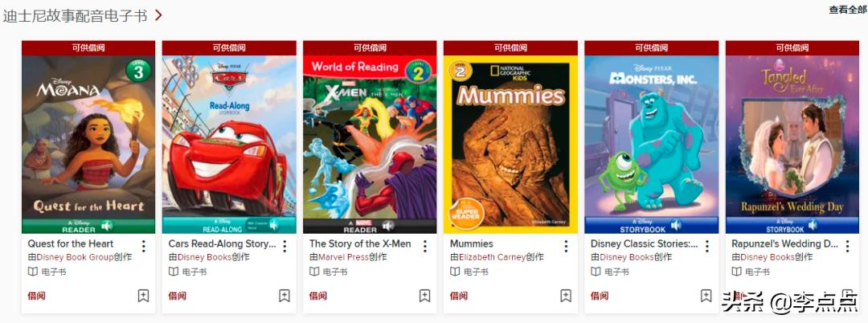The width and height of the screenshot is (868, 323).
Task: Open more options for Rapunzel's Wedding Day
Action: click(x=847, y=246)
